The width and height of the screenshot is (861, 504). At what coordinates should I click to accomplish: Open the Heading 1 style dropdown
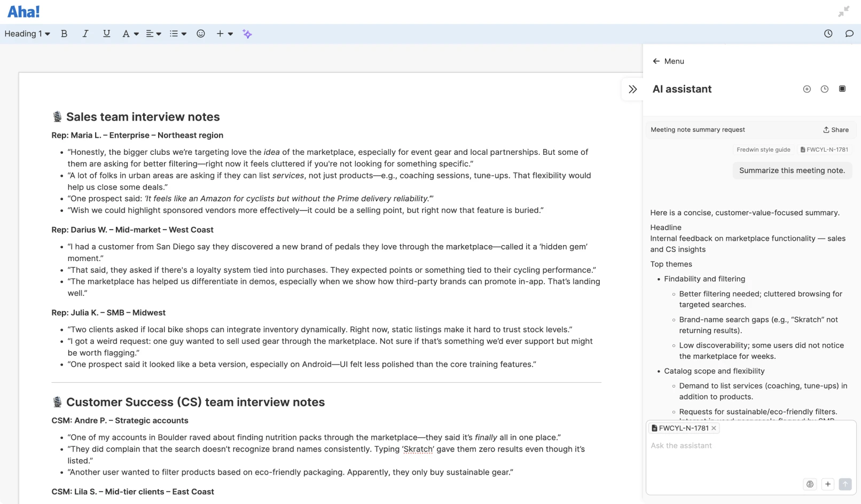(x=27, y=34)
